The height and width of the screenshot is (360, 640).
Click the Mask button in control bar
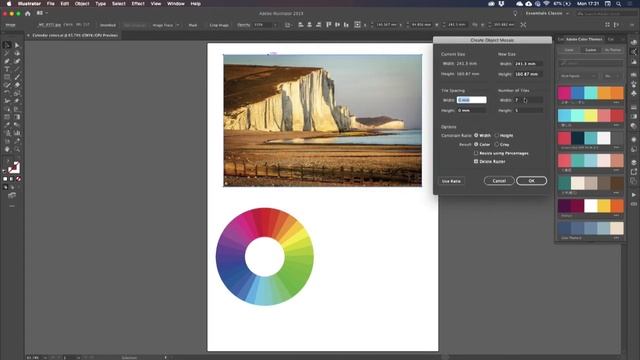[193, 25]
